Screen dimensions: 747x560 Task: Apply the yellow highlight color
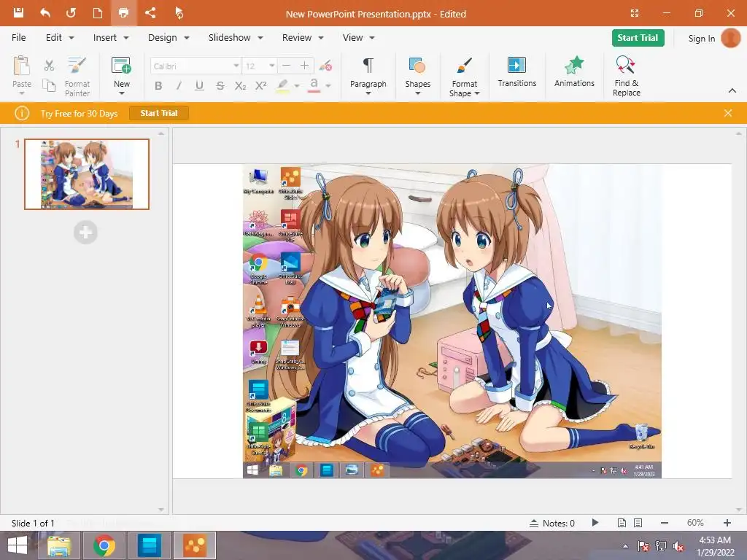[x=282, y=86]
